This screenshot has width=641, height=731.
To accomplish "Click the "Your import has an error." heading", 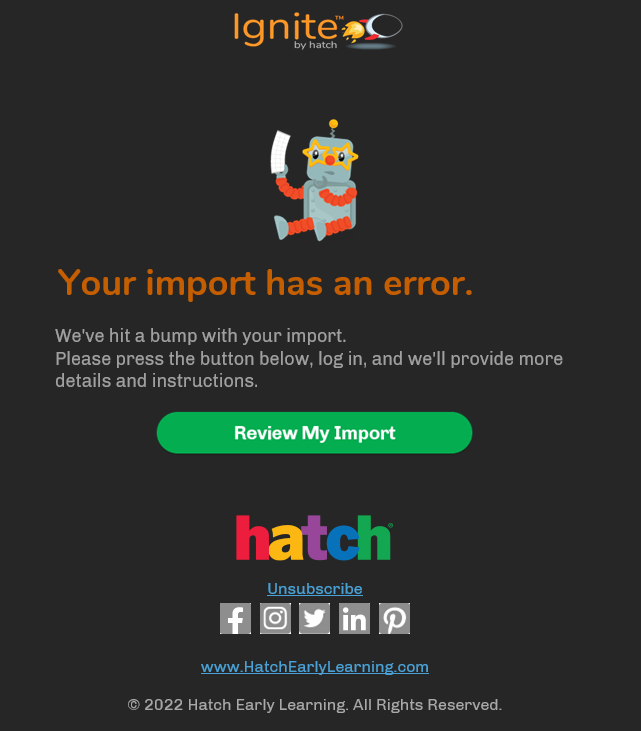I will (265, 283).
